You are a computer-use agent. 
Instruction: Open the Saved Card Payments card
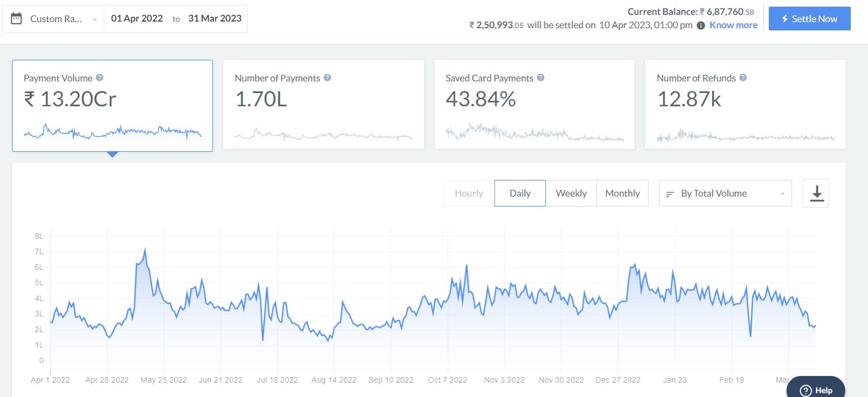click(534, 105)
